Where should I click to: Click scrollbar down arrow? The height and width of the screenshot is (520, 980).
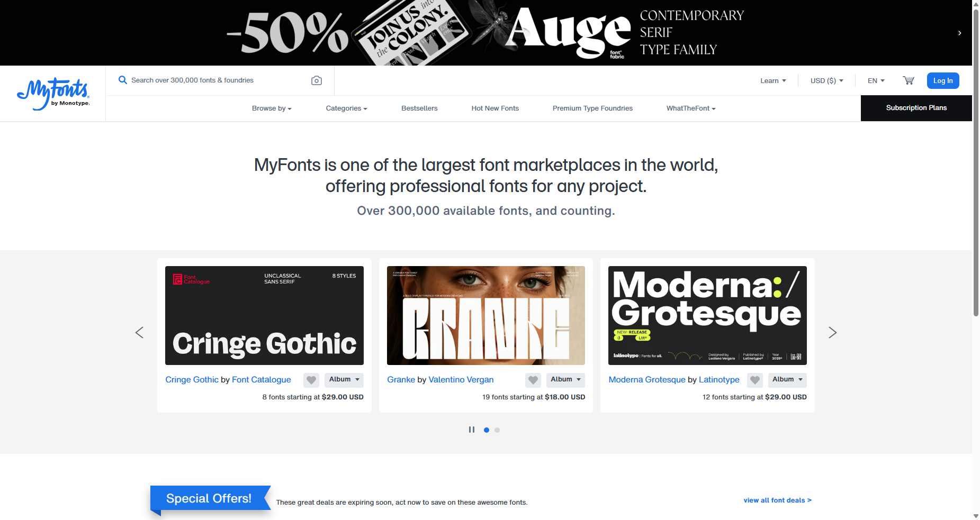pyautogui.click(x=976, y=516)
